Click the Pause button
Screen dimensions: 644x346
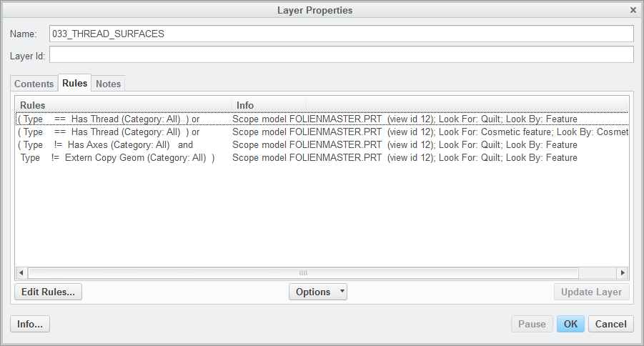(532, 324)
